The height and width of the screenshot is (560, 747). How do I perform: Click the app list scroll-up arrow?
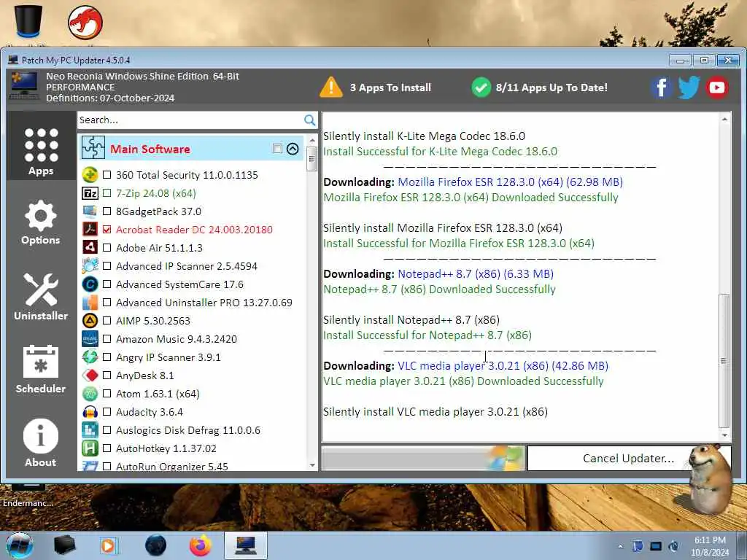coord(312,141)
